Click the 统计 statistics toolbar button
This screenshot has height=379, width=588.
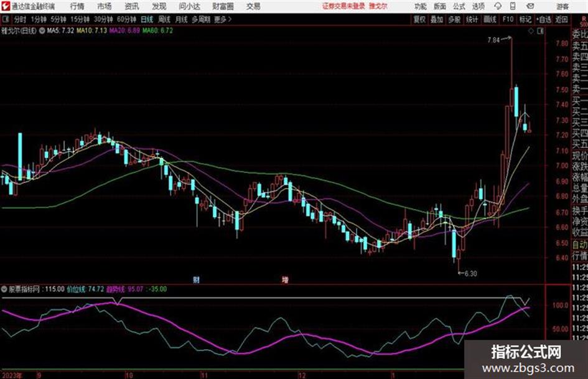pyautogui.click(x=472, y=19)
